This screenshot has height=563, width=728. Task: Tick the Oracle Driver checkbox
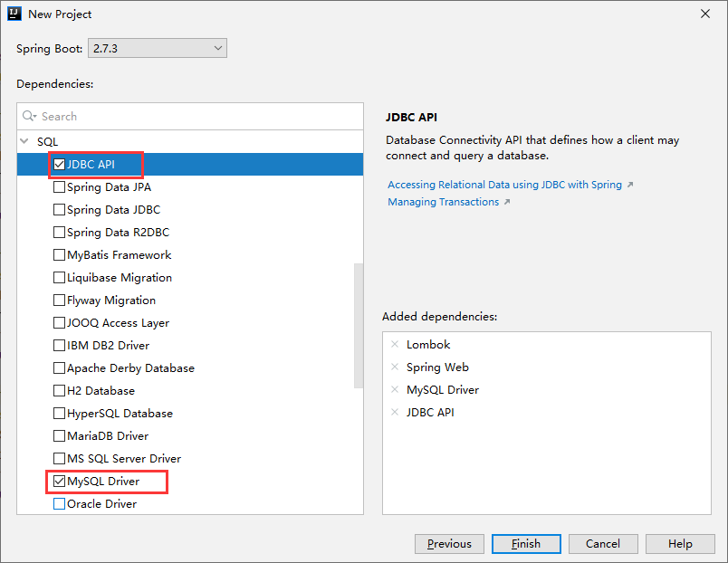[59, 503]
